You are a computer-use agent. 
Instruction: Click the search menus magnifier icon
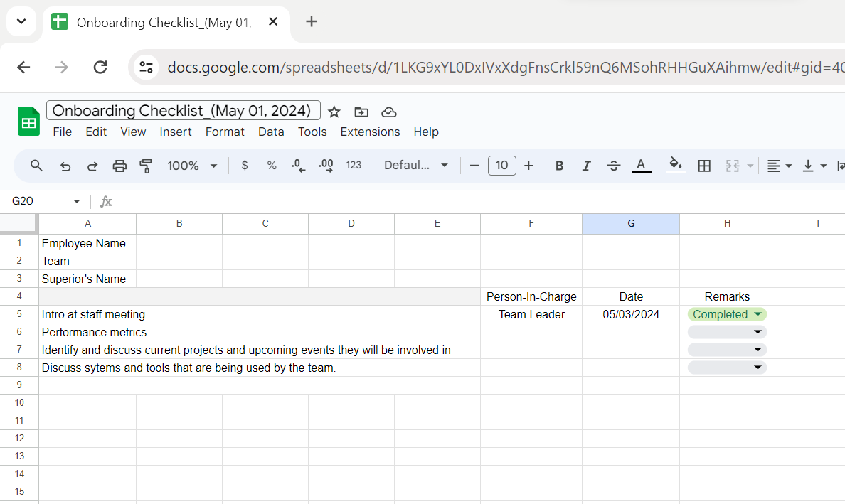click(x=36, y=166)
